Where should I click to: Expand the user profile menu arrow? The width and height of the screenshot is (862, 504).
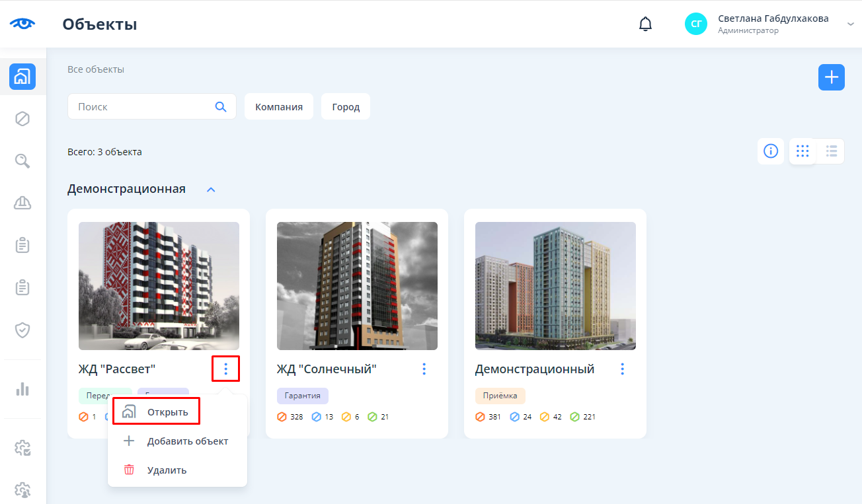coord(850,24)
